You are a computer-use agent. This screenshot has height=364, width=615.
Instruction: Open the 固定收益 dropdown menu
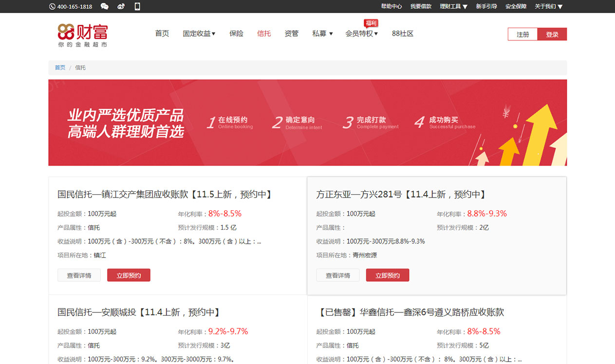click(199, 34)
